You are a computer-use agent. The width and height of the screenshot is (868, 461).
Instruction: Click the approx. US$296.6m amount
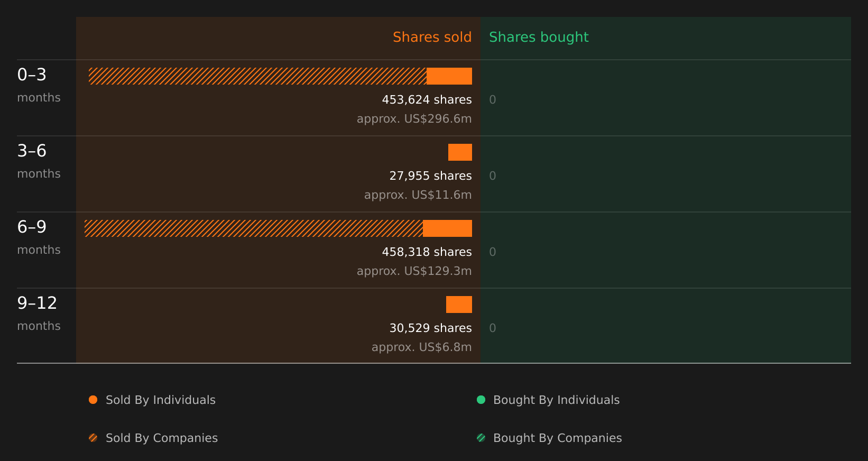[x=414, y=119]
